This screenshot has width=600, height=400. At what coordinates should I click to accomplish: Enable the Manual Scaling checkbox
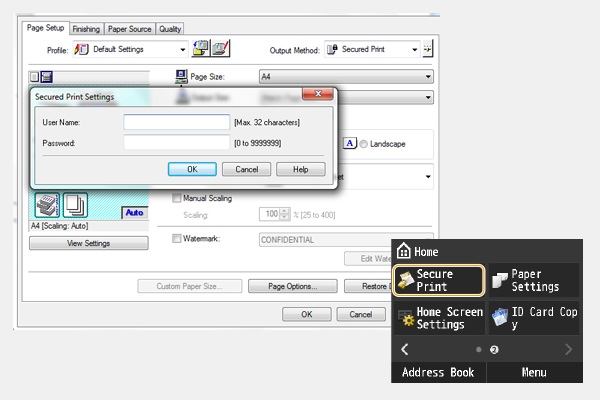[x=178, y=198]
